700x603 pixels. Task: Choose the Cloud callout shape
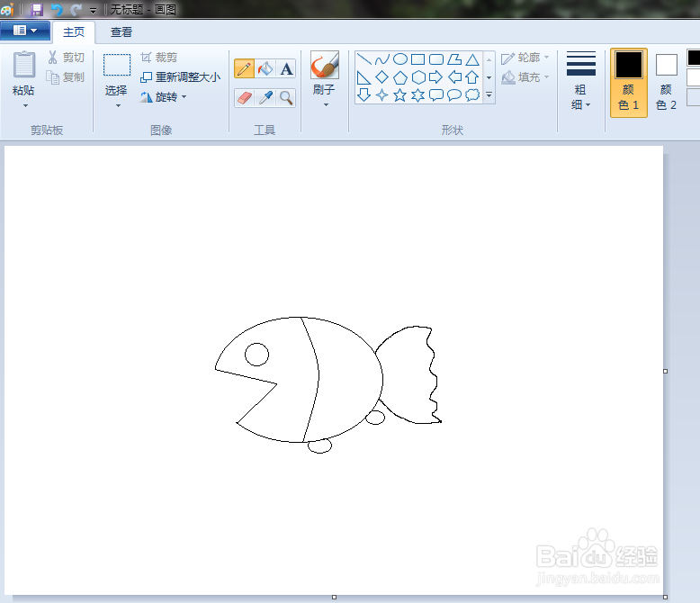pyautogui.click(x=472, y=94)
